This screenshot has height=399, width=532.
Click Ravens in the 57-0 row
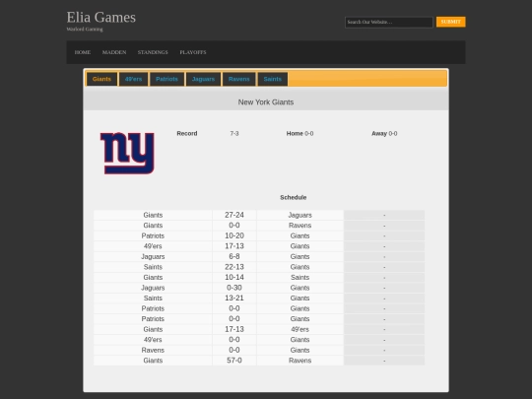point(299,361)
